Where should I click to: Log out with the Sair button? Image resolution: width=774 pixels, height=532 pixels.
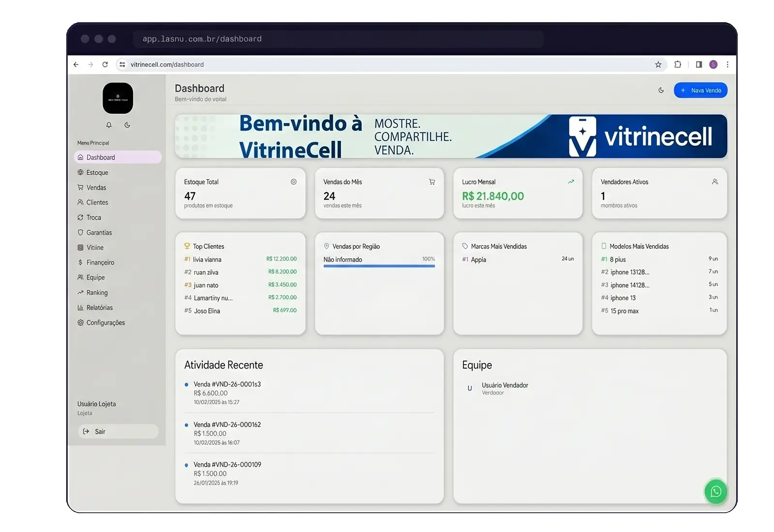tap(118, 431)
